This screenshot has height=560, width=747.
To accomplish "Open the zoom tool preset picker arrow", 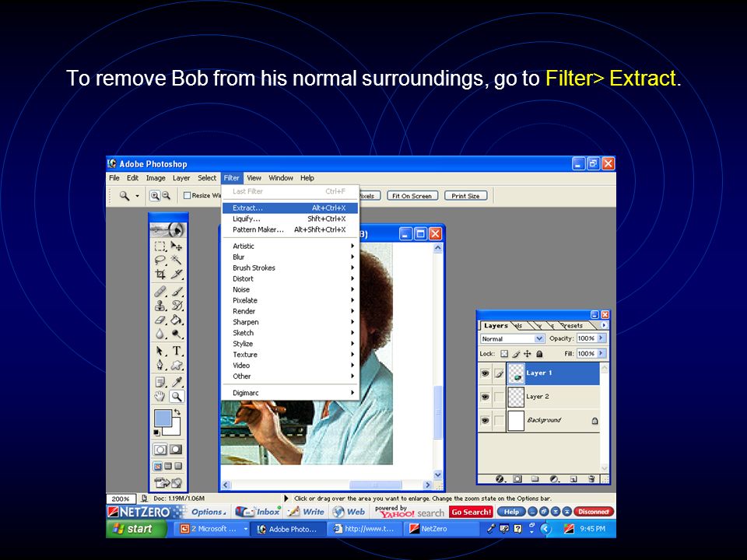I will 137,196.
